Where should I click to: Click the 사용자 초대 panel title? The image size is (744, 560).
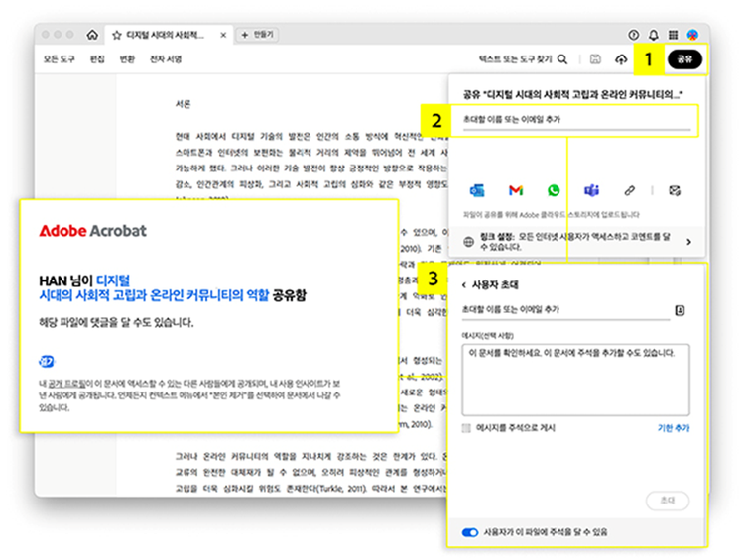point(495,285)
